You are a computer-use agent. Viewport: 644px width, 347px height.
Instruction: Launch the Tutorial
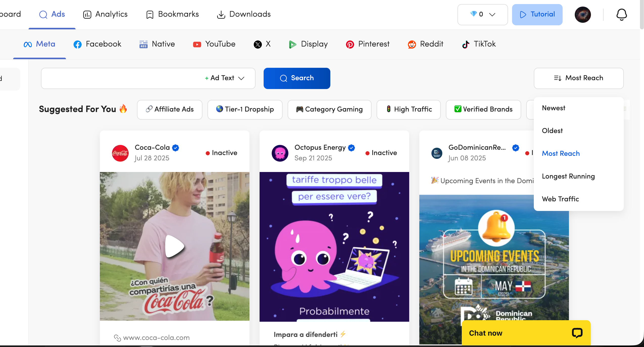(x=537, y=14)
